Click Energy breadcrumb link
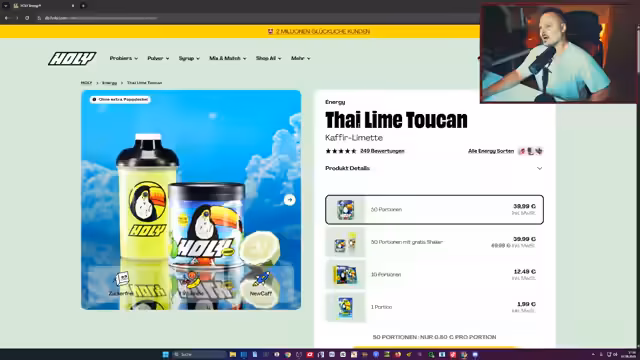 pos(109,83)
